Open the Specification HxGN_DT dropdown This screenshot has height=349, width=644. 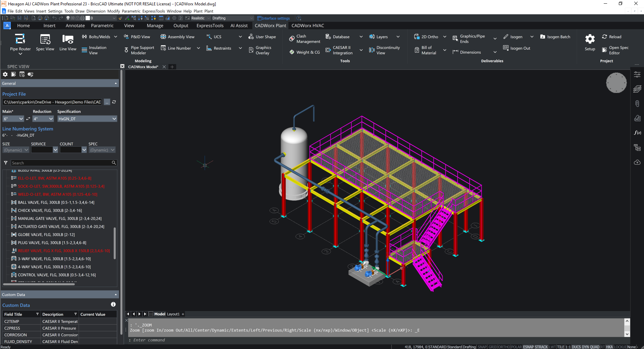pyautogui.click(x=87, y=119)
